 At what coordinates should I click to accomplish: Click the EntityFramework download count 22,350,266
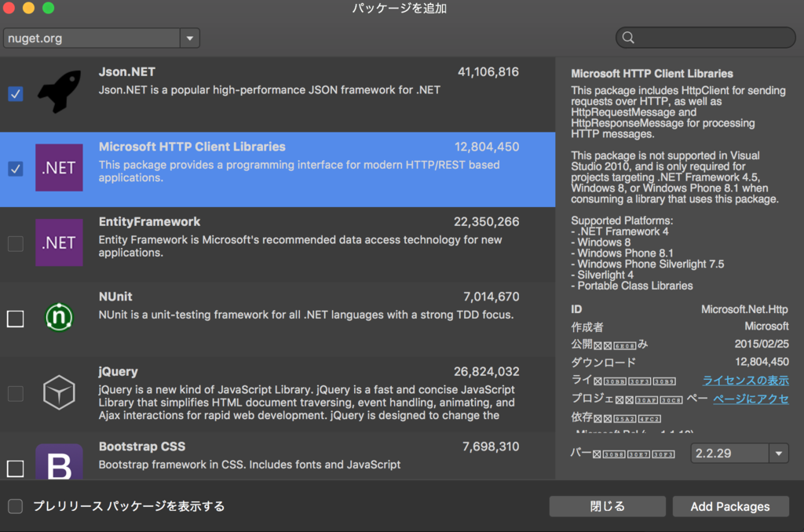[487, 221]
